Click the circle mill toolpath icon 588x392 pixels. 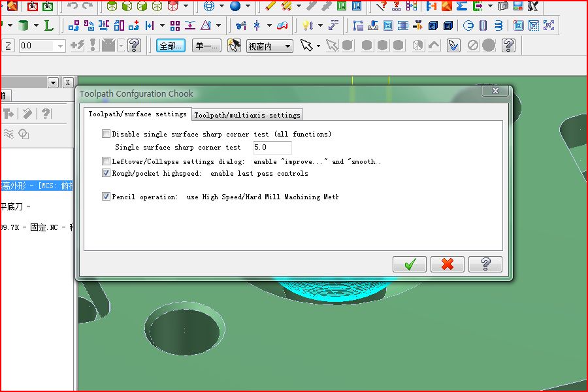click(468, 25)
